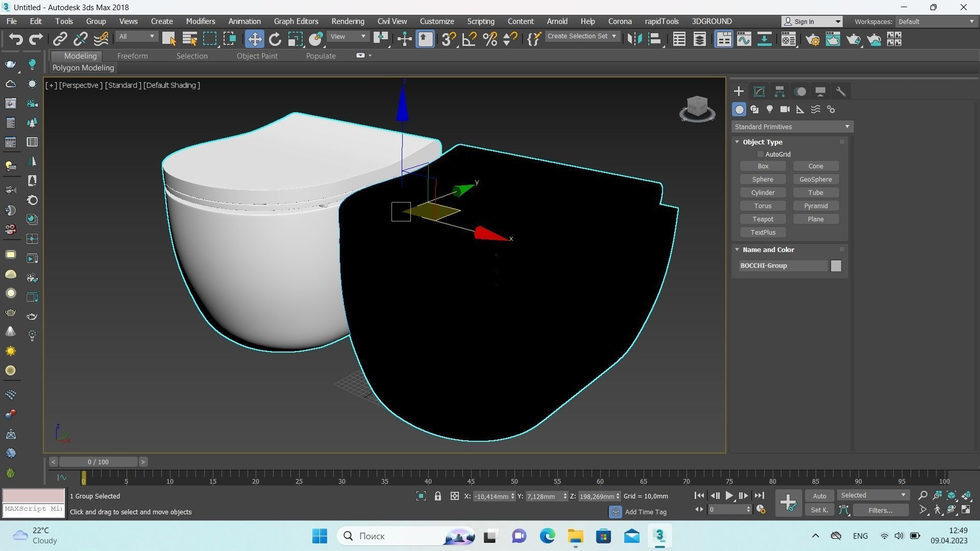Screen dimensions: 980x551
Task: Open the Corona menu
Action: 620,21
